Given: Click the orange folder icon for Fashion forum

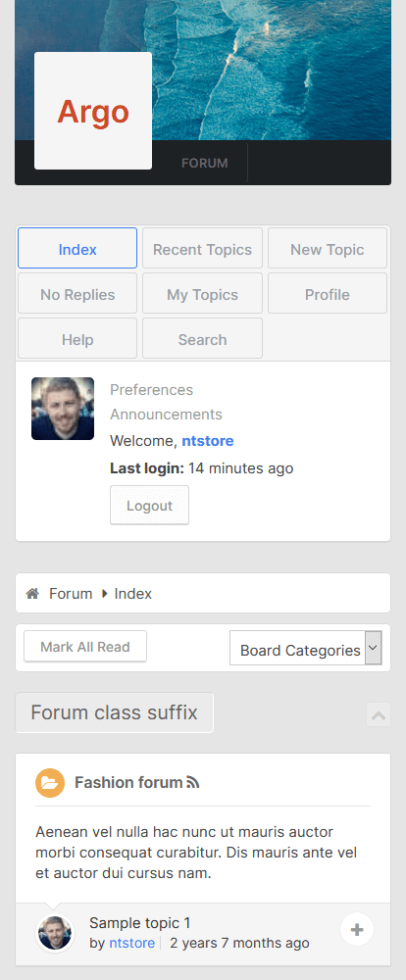Looking at the screenshot, I should [x=50, y=782].
